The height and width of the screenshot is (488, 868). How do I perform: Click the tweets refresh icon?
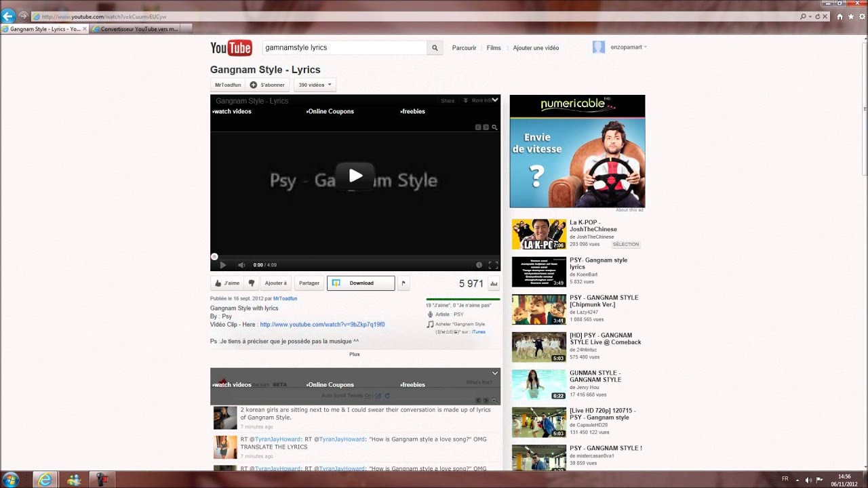(387, 395)
